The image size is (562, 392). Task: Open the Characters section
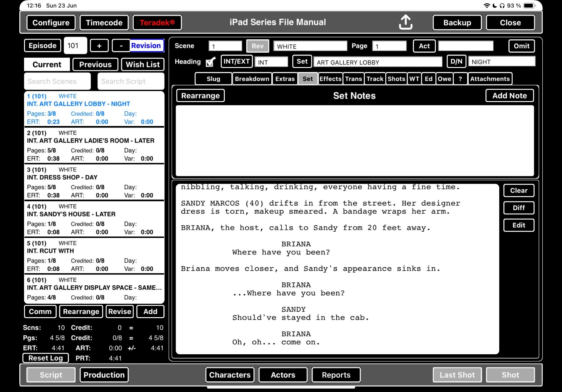(230, 375)
